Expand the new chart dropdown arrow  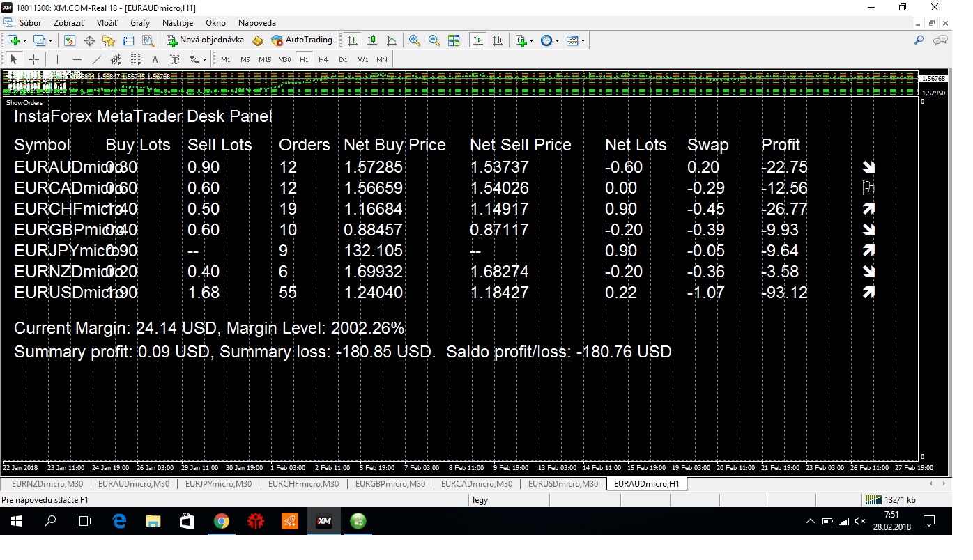coord(24,40)
